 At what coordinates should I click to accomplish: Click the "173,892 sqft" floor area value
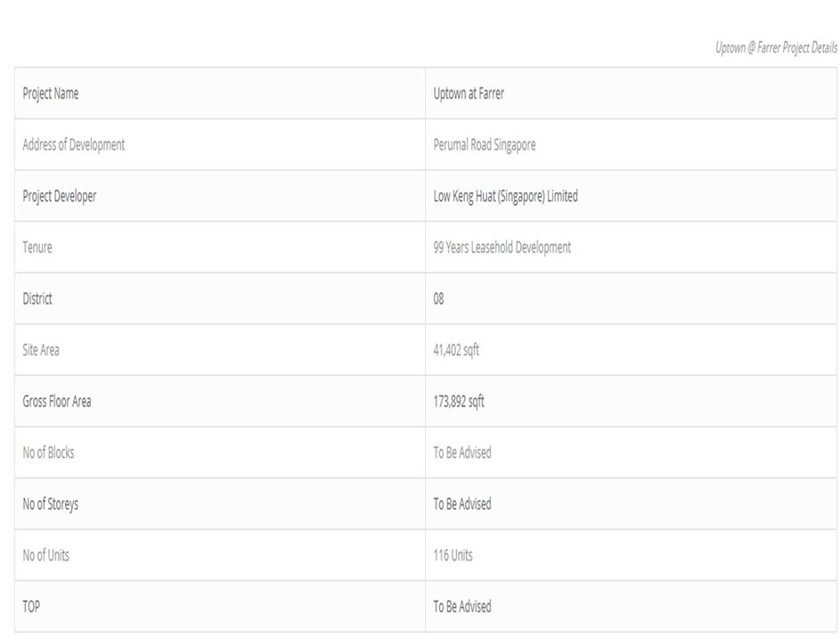[459, 401]
